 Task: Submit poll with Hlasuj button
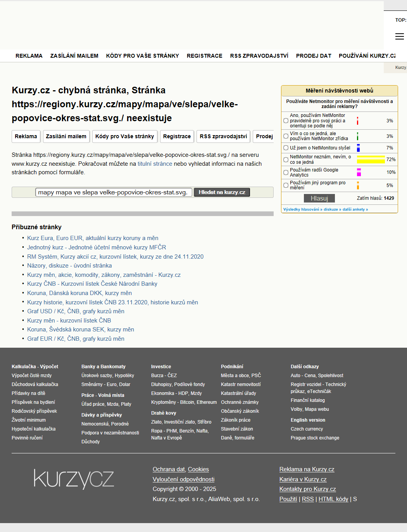coord(319,198)
